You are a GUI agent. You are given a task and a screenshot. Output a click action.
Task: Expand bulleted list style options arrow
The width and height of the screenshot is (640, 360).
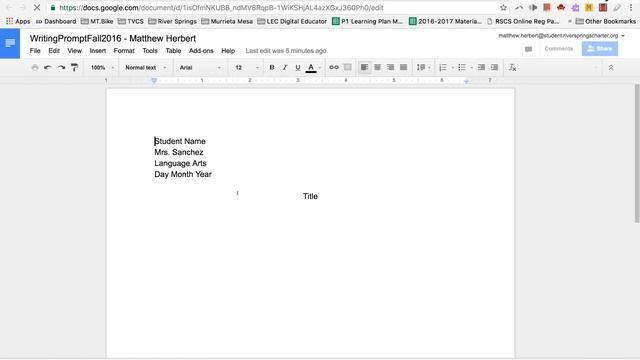[x=471, y=68]
